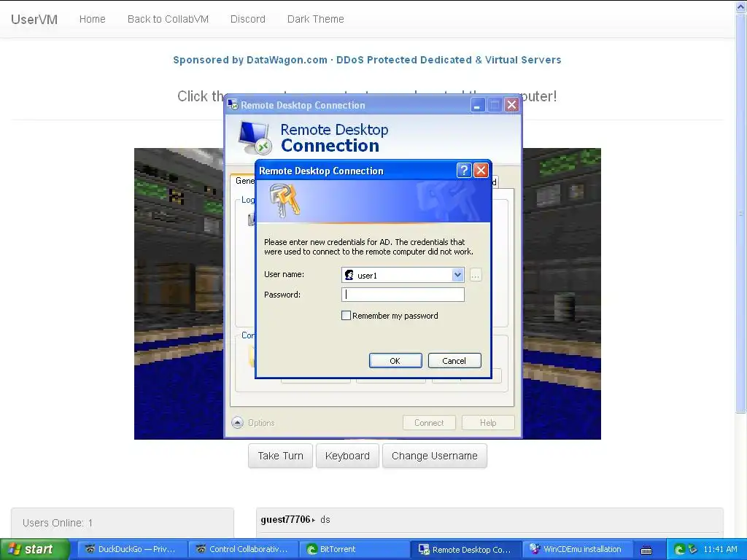Click user1 text in User name combo box
The height and width of the screenshot is (560, 747).
pyautogui.click(x=367, y=275)
